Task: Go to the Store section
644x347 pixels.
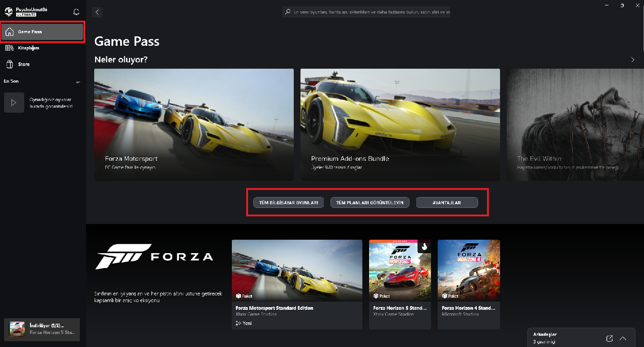Action: (x=43, y=64)
